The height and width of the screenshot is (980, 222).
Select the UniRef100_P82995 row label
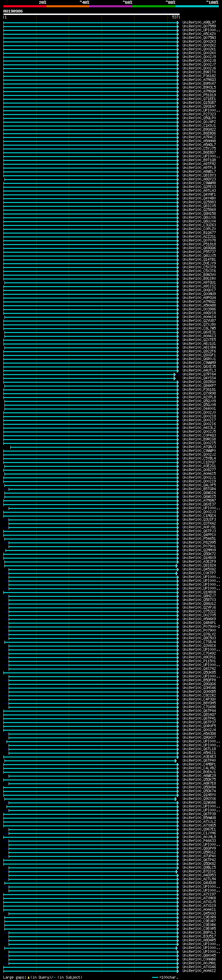click(x=199, y=543)
